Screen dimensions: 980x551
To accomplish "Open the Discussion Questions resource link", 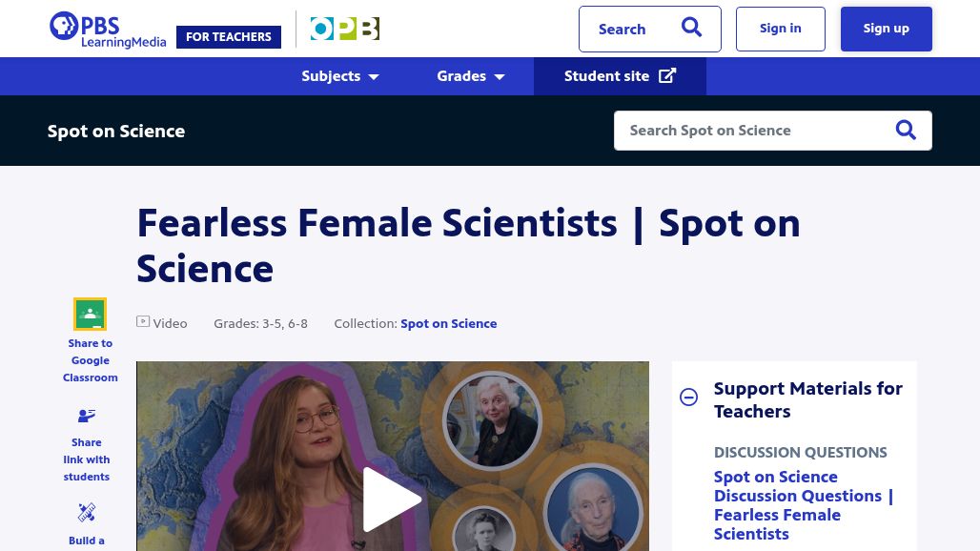I will point(804,504).
